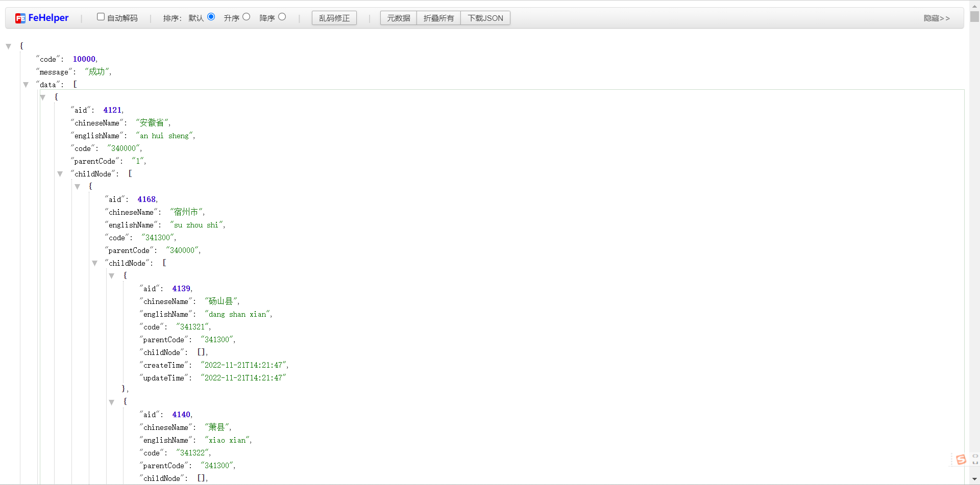Screen dimensions: 980x485
Task: Click the aid value 4168
Action: 146,199
